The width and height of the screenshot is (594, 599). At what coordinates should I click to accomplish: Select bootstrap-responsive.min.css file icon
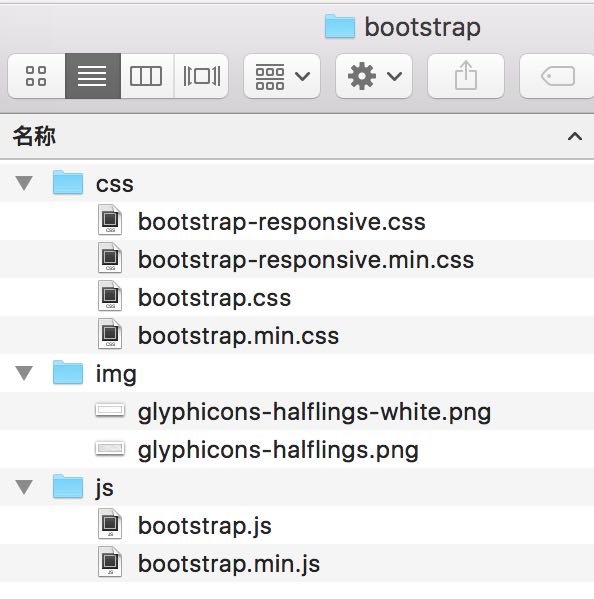(110, 258)
